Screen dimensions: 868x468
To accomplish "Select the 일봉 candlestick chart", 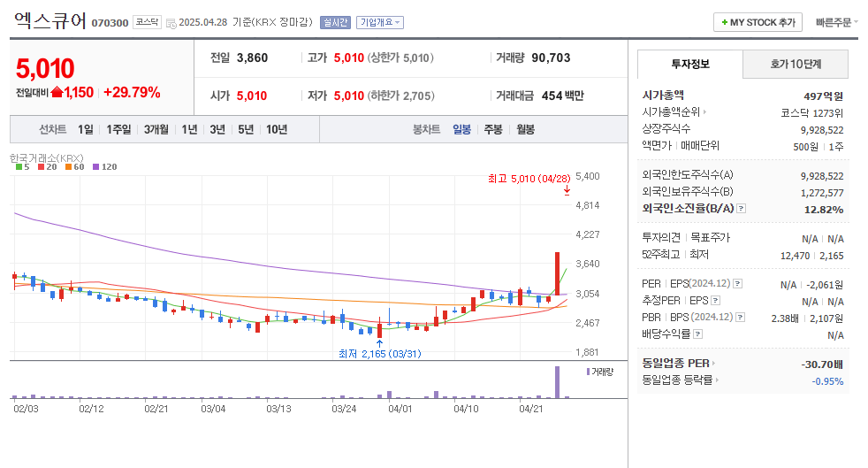I will click(x=461, y=129).
